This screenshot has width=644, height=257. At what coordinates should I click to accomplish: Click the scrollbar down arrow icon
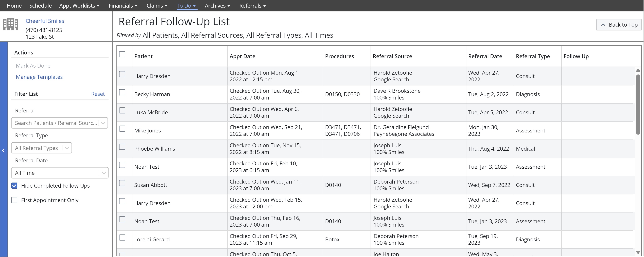(638, 252)
